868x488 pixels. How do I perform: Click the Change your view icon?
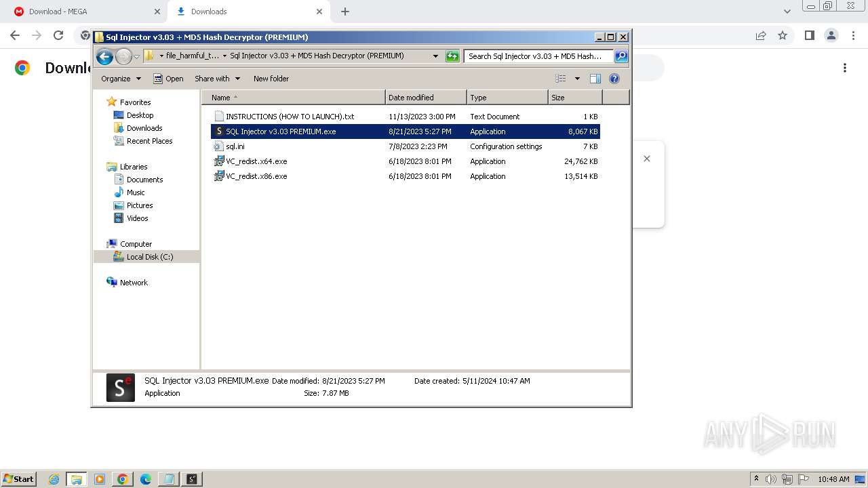coord(561,79)
